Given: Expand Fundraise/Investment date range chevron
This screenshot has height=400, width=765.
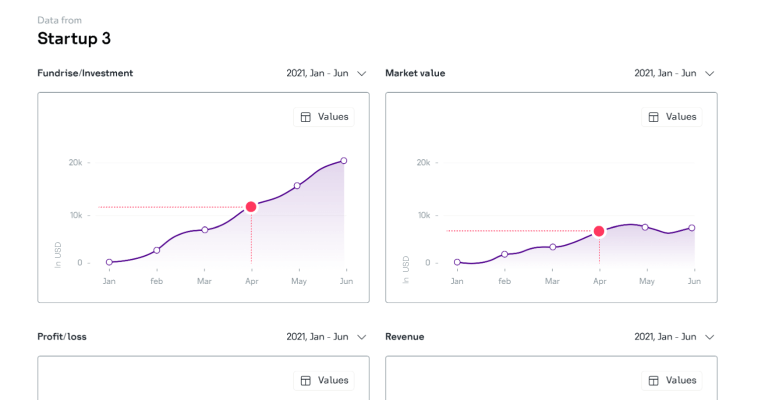Looking at the screenshot, I should pyautogui.click(x=362, y=73).
